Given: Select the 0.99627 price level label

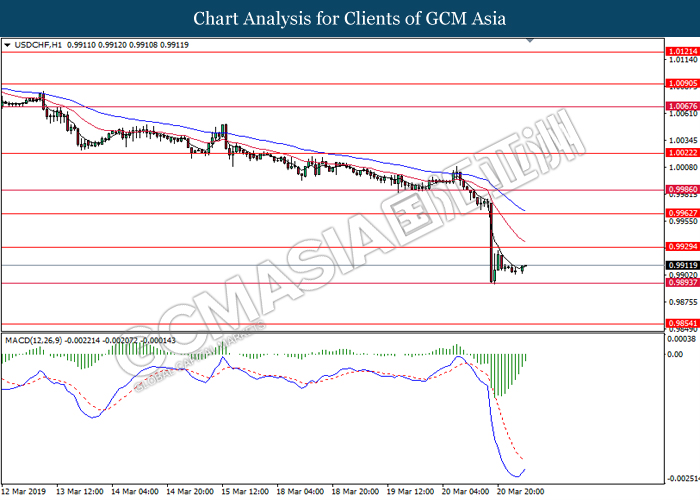Looking at the screenshot, I should pyautogui.click(x=683, y=213).
